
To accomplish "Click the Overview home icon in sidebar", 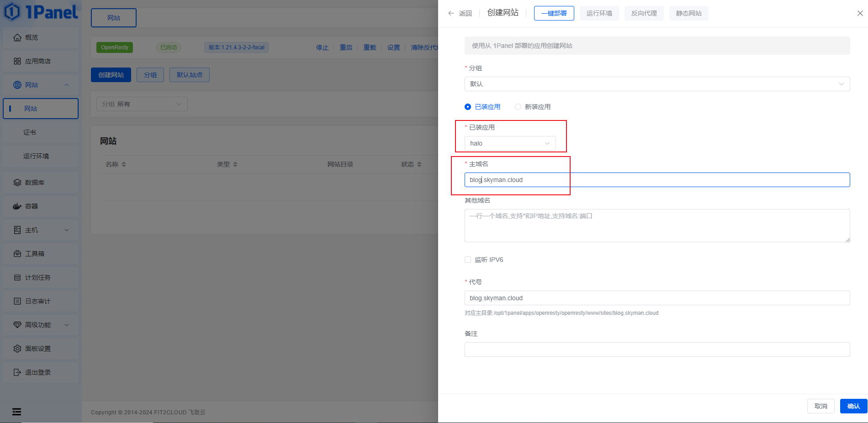I will click(x=17, y=37).
